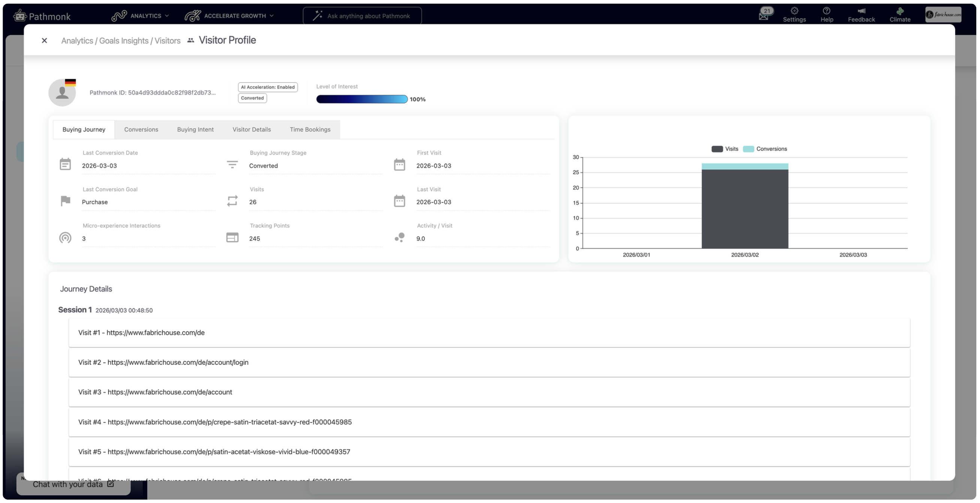Click the Pathmonk robot logo
Viewport: 980px width, 503px height.
[x=20, y=16]
